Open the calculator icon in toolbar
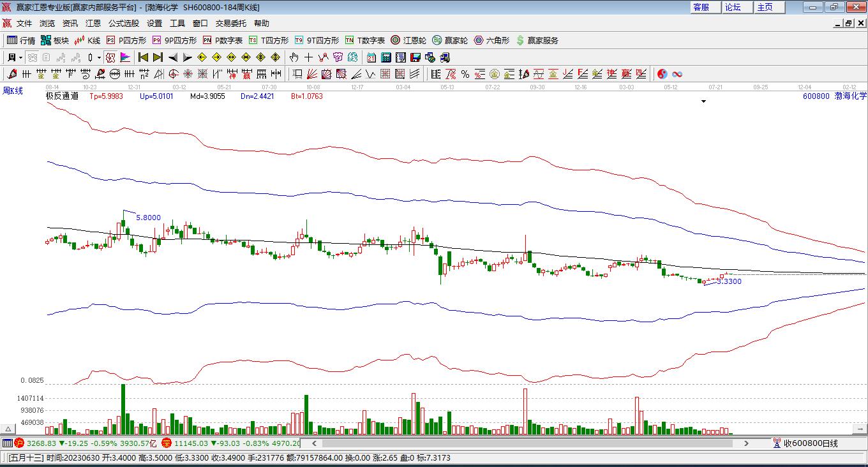Image resolution: width=868 pixels, height=467 pixels. [x=385, y=57]
